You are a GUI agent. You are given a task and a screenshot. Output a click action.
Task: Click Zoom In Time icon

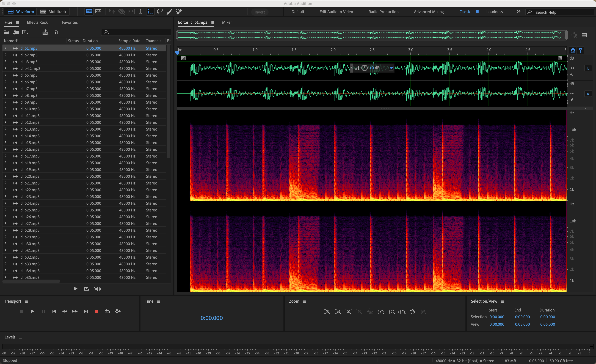click(x=349, y=312)
